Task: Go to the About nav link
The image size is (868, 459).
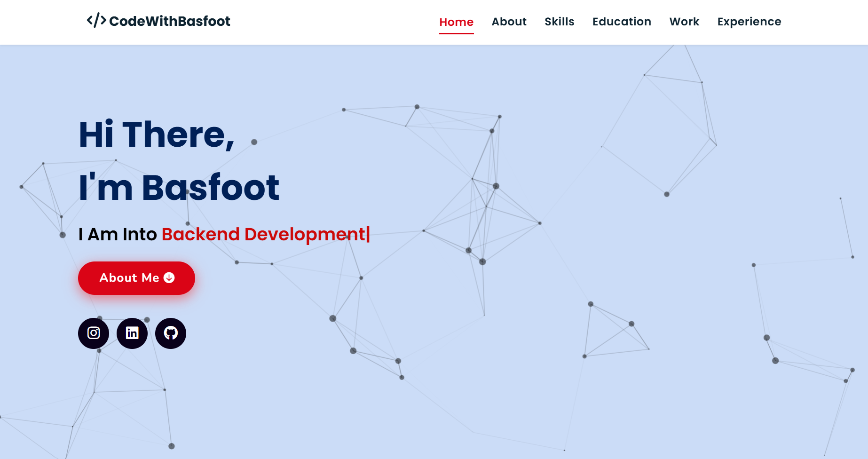Action: click(x=509, y=22)
